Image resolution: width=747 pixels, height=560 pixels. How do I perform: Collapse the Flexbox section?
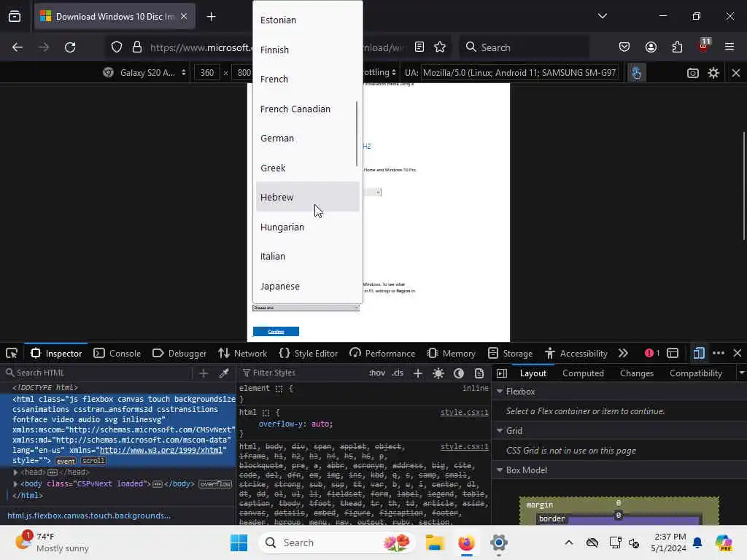[x=500, y=392]
